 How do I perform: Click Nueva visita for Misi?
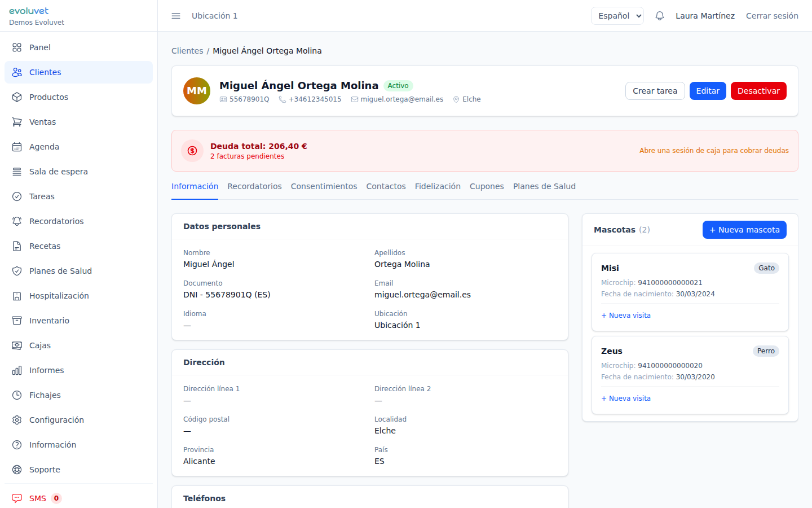[x=626, y=316]
